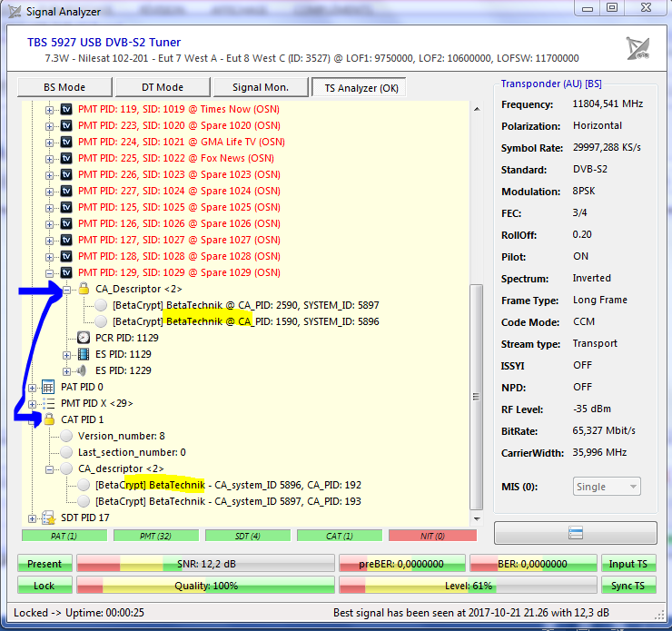Toggle the Sync TS indicator
This screenshot has height=631, width=672.
[628, 586]
